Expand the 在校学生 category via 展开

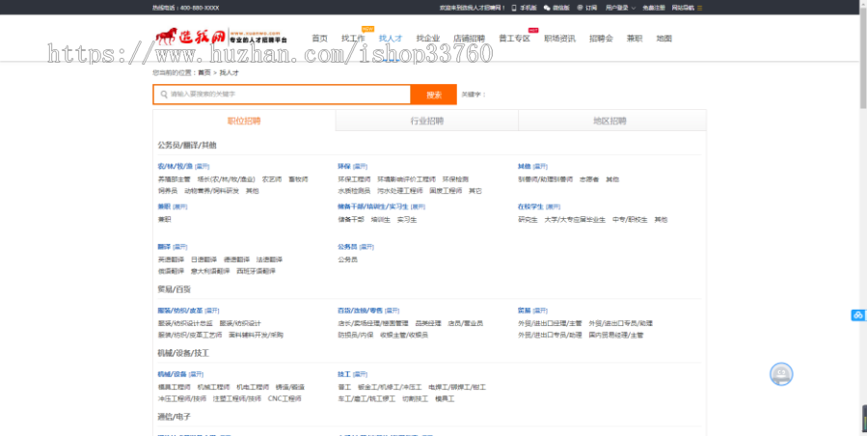tap(553, 206)
